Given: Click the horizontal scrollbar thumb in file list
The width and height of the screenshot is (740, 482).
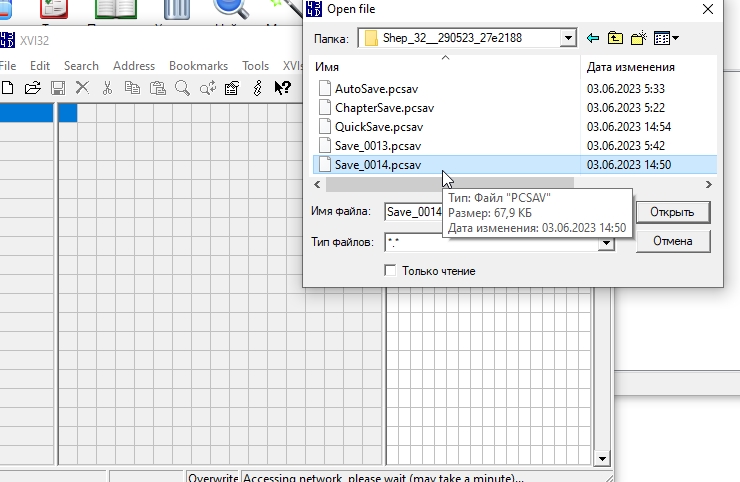Looking at the screenshot, I should tap(450, 185).
